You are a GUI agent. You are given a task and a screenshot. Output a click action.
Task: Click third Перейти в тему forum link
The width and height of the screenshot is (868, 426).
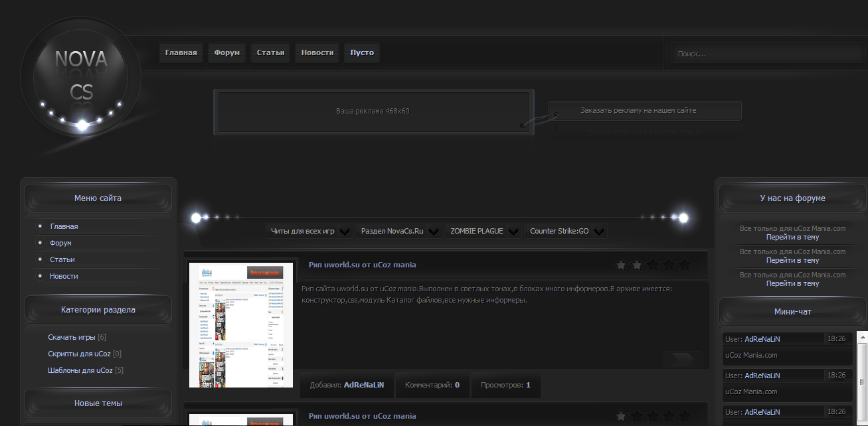tap(792, 283)
